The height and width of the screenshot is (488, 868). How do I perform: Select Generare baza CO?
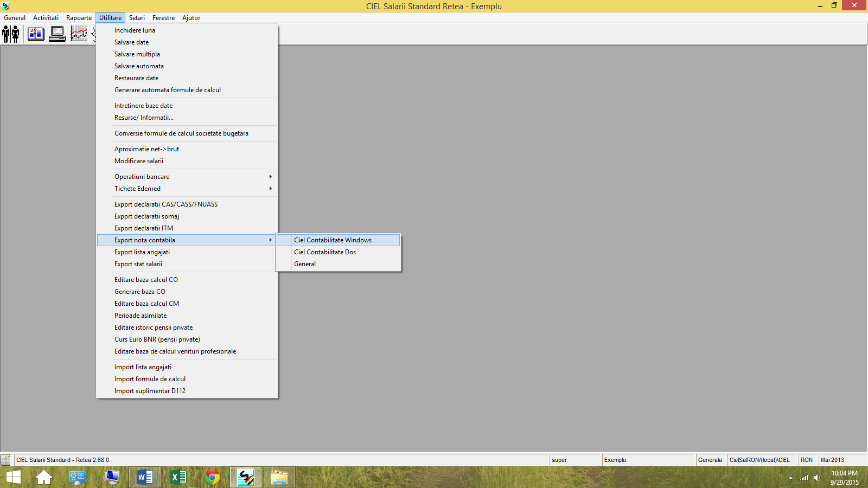187,292
